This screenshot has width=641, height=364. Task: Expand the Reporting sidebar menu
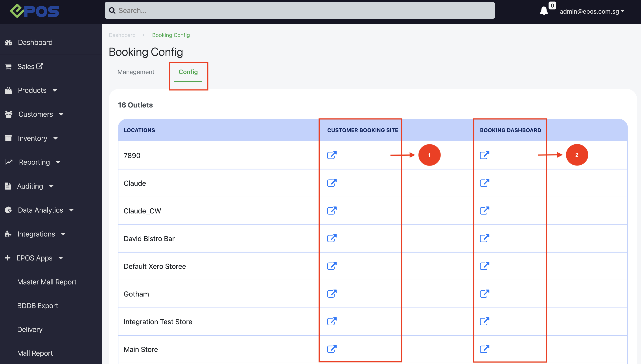coord(34,162)
